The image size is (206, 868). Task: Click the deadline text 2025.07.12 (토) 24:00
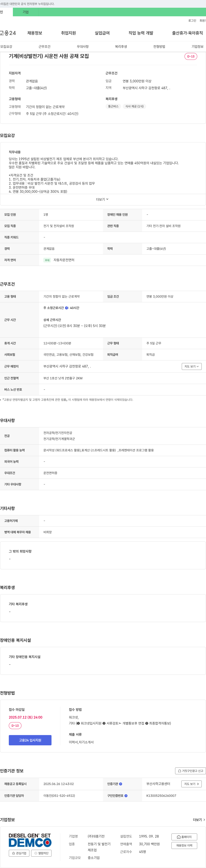[26, 717]
